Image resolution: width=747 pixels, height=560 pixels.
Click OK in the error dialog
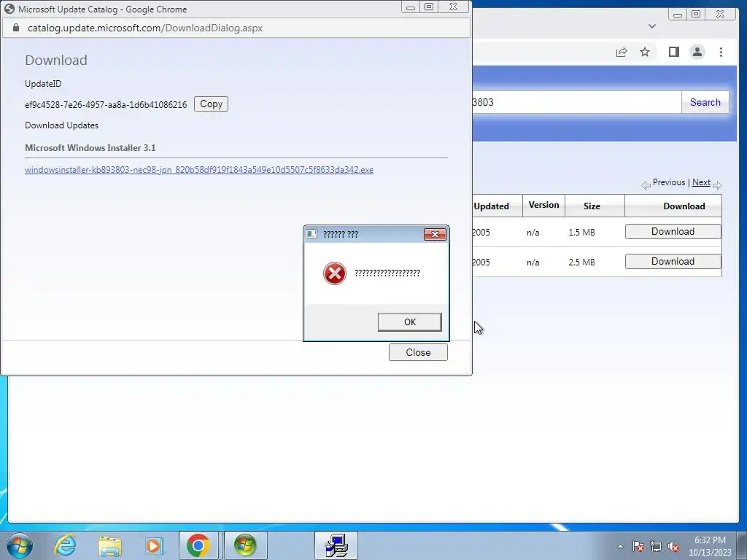pos(410,322)
